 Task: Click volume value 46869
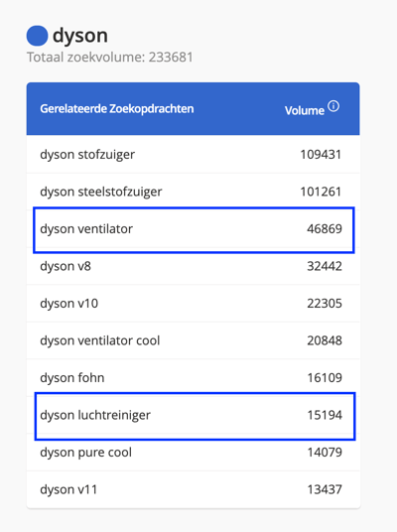(325, 229)
